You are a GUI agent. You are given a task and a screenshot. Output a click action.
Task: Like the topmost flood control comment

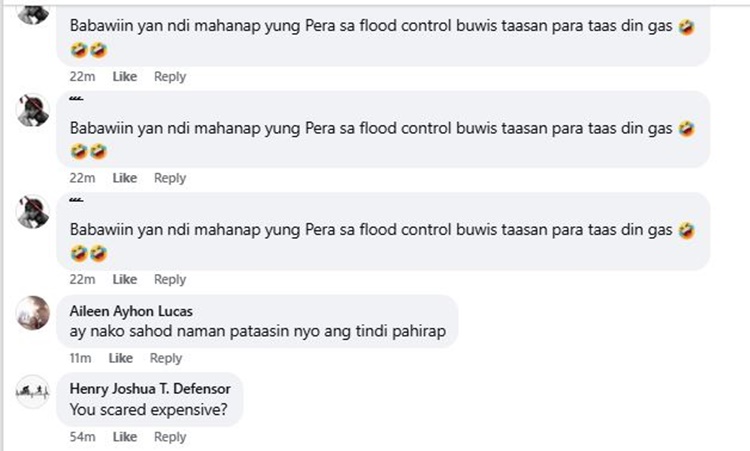click(124, 77)
